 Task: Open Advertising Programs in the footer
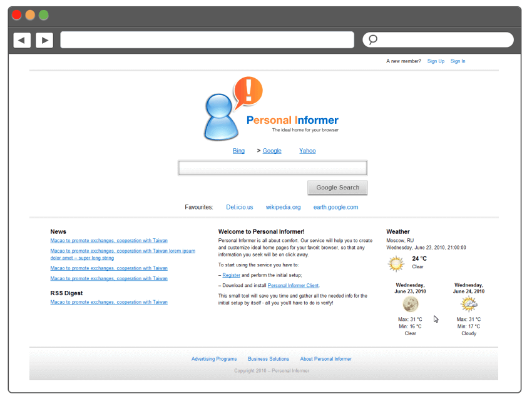tap(214, 359)
